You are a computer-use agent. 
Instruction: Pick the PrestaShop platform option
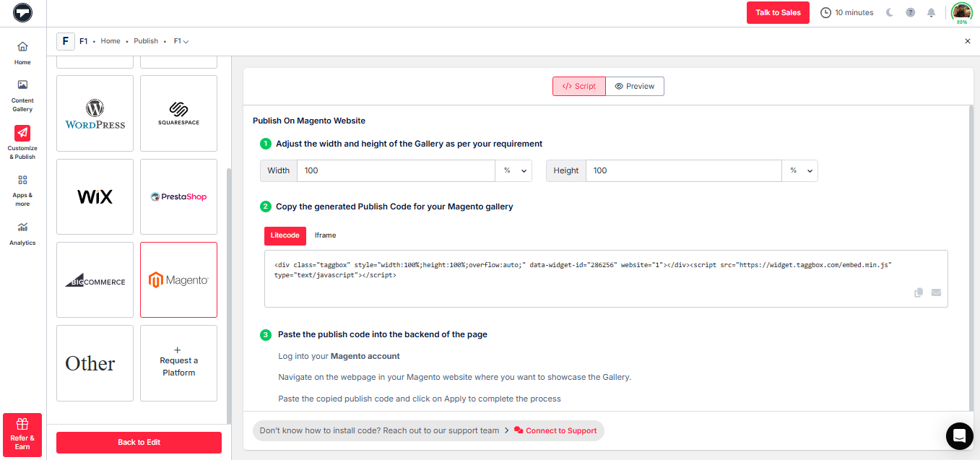click(x=178, y=196)
